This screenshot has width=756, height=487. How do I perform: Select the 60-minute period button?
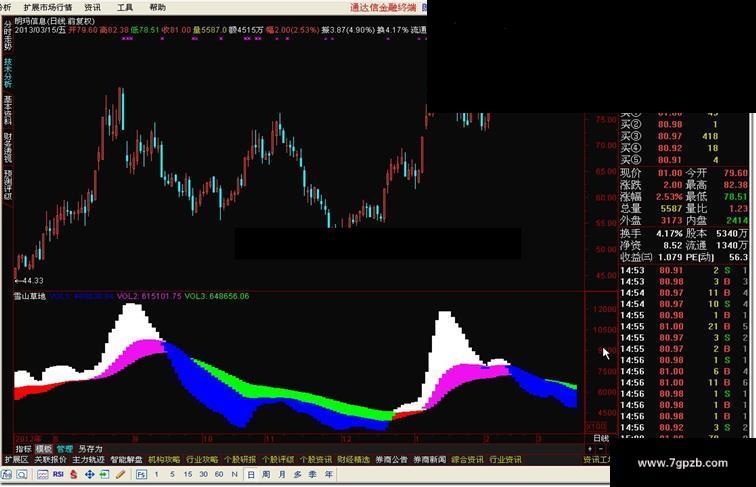pyautogui.click(x=219, y=474)
